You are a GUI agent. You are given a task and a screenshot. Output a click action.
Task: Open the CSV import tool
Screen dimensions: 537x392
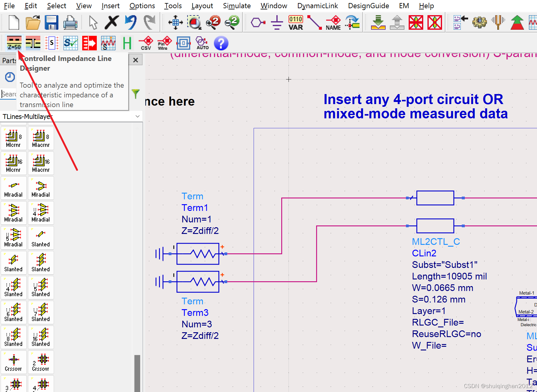146,43
